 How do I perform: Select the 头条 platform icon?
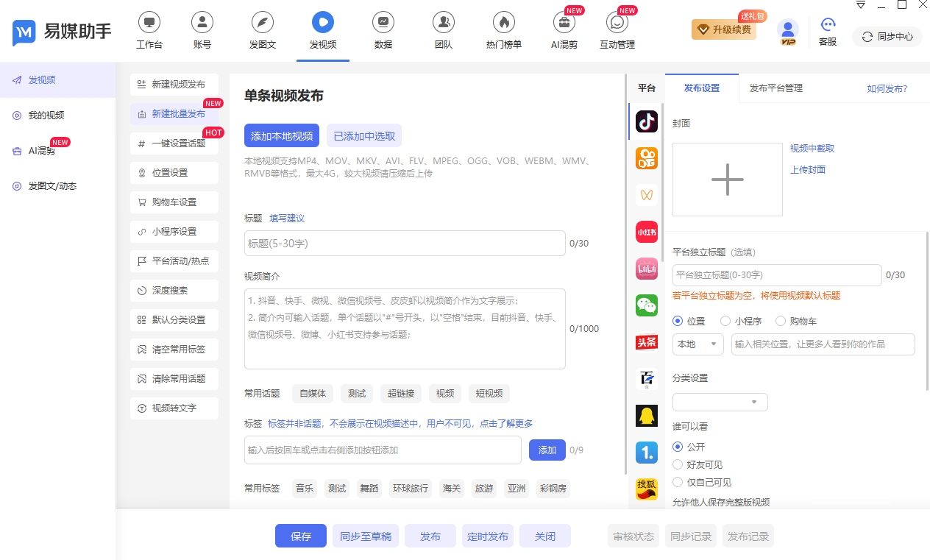646,342
